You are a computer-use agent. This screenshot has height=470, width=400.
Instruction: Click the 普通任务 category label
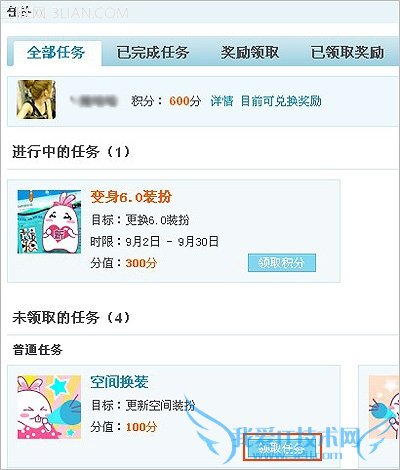click(x=38, y=350)
